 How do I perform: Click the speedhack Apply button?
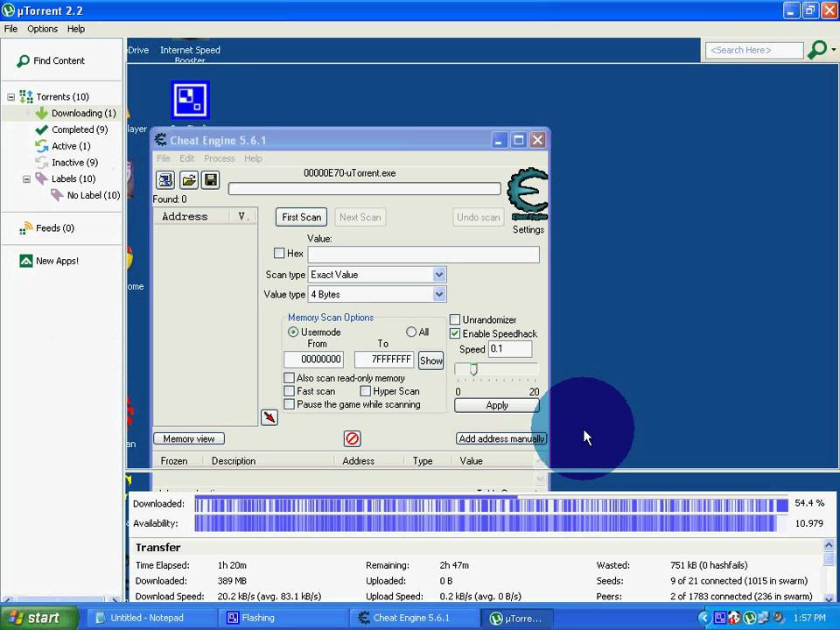[497, 405]
